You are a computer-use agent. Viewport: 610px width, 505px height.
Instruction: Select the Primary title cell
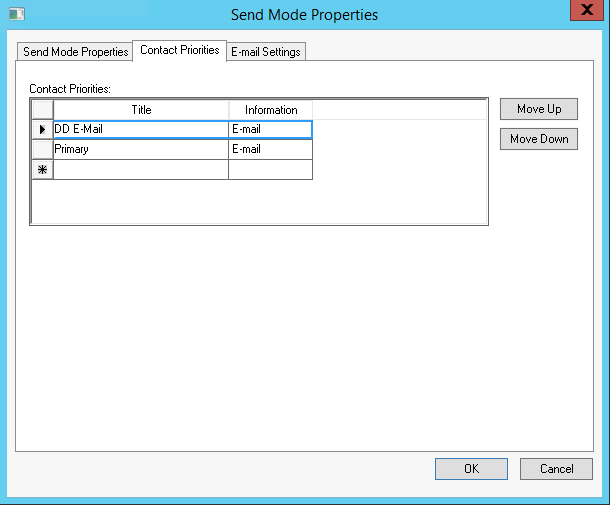click(141, 149)
